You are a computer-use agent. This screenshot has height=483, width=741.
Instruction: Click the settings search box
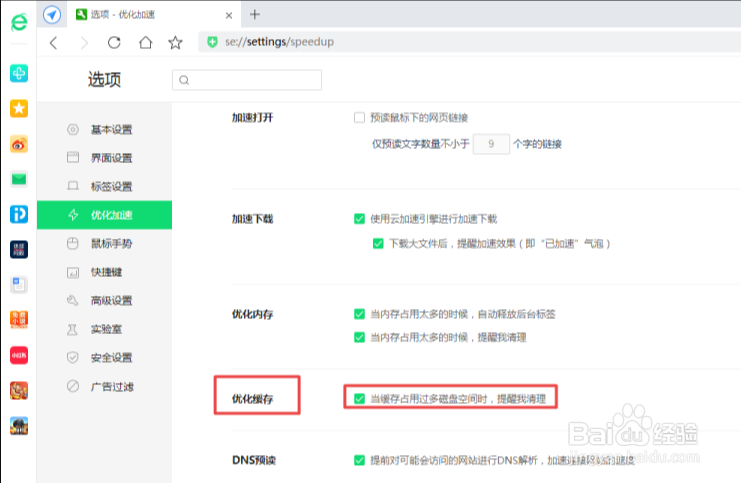(247, 80)
